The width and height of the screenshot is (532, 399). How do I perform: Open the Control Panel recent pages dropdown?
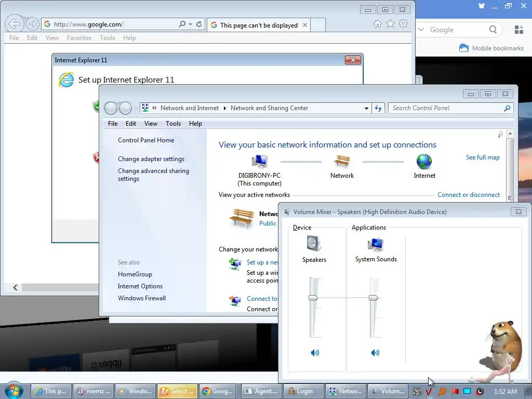[x=136, y=108]
